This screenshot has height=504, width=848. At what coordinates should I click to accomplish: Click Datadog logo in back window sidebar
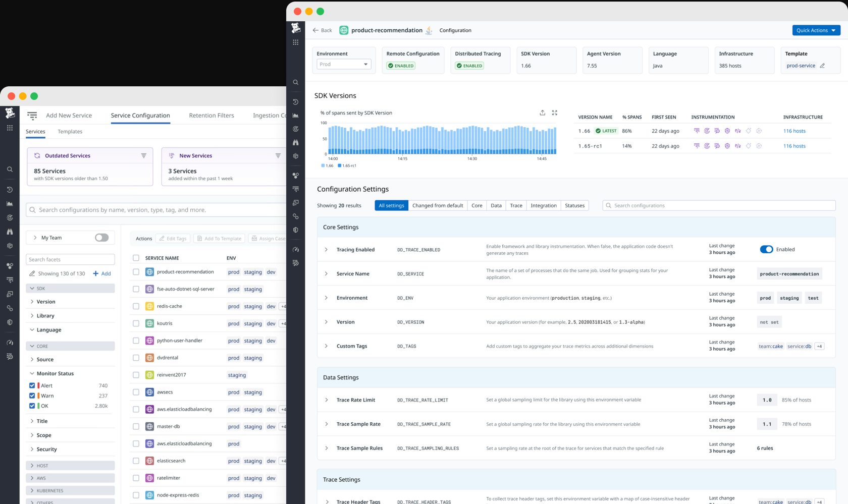point(10,114)
